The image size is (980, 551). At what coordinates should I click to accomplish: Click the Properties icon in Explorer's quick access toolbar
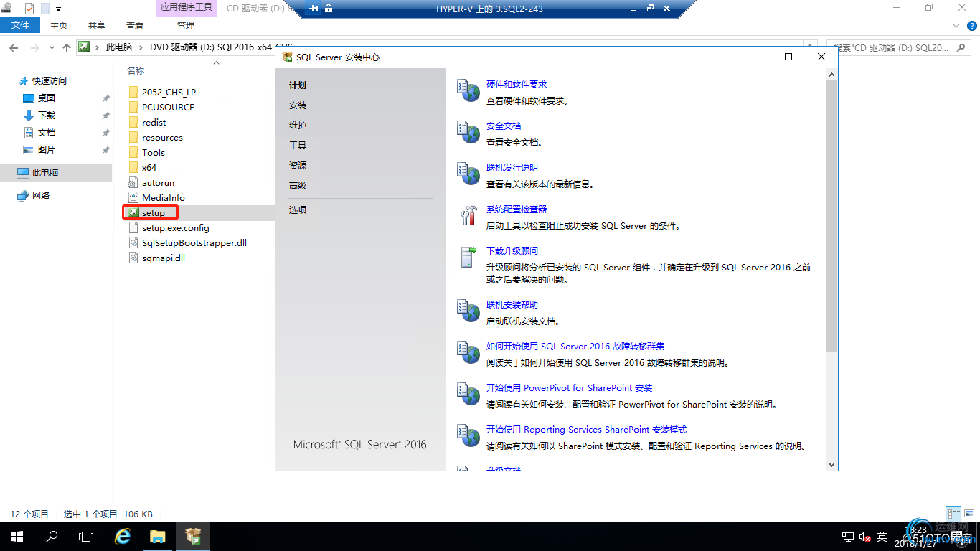[29, 9]
